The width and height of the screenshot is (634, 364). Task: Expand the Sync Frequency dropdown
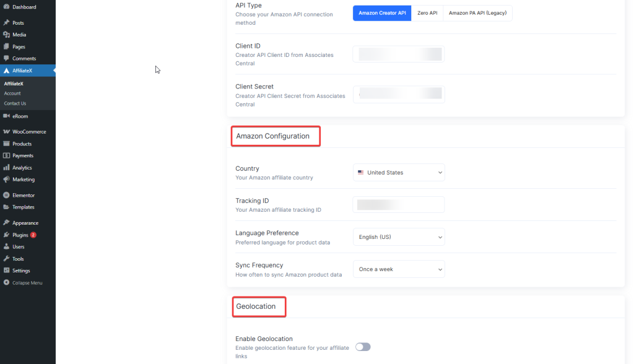point(399,269)
